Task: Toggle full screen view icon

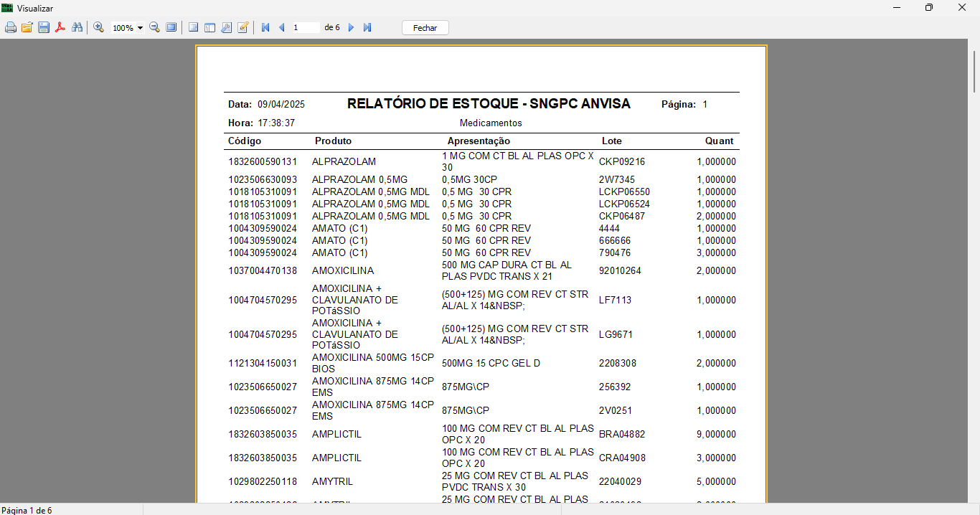Action: (x=171, y=28)
